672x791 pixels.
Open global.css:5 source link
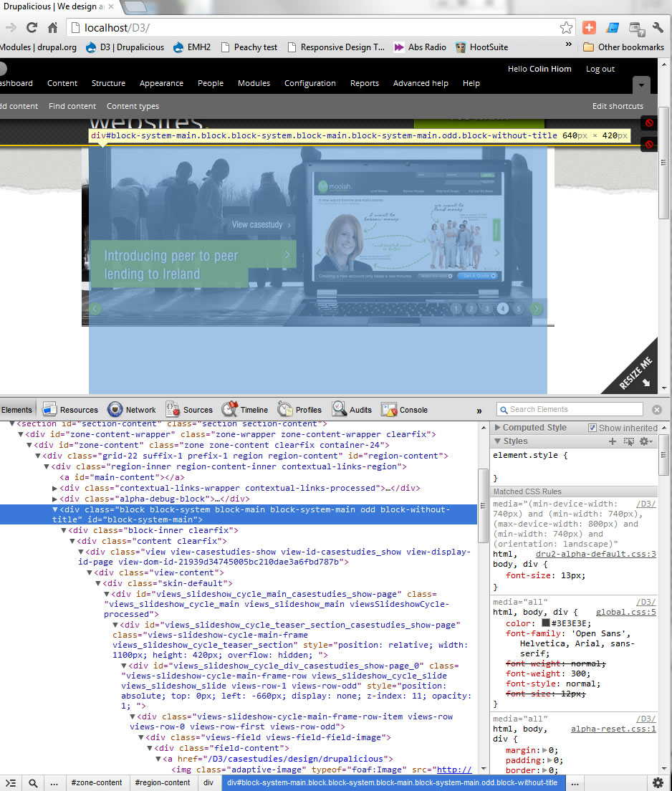pos(625,612)
